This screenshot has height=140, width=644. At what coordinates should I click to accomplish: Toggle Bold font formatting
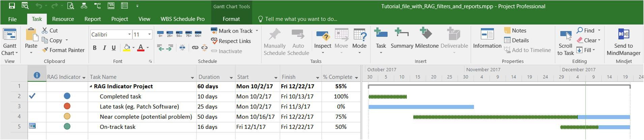(95, 48)
